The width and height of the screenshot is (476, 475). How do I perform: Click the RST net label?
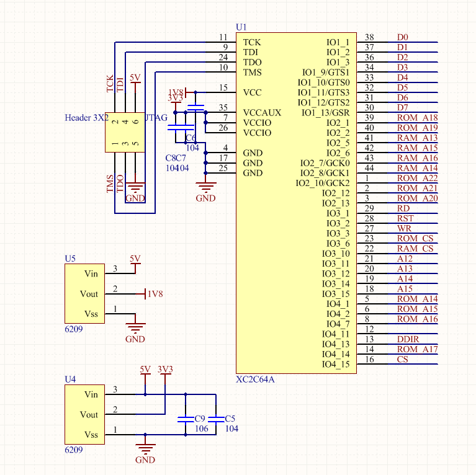405,218
